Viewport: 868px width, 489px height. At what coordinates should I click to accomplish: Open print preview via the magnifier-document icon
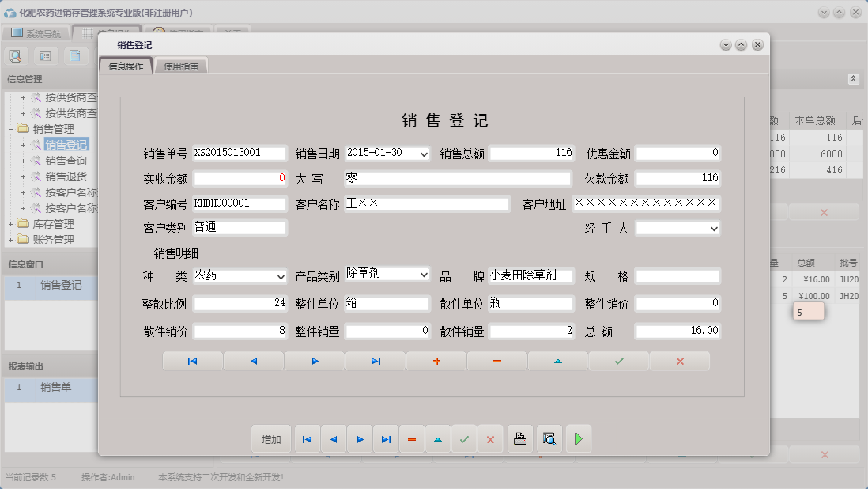pyautogui.click(x=549, y=438)
